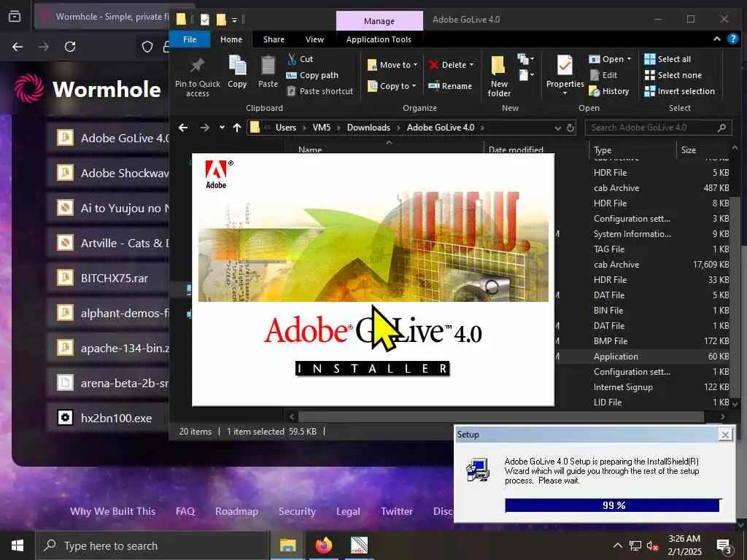Click Edit in the Open group
The image size is (747, 560).
[603, 75]
